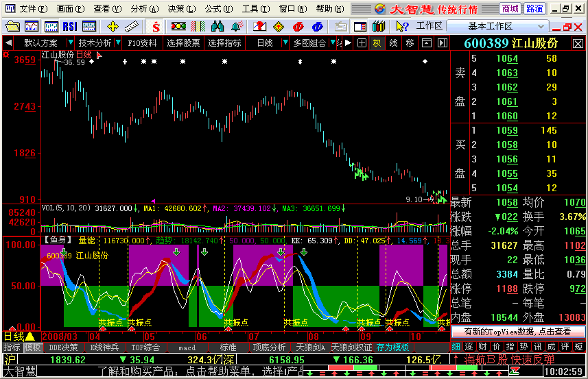Open the RSI indicator tool
Image resolution: width=588 pixels, height=379 pixels.
(x=70, y=27)
